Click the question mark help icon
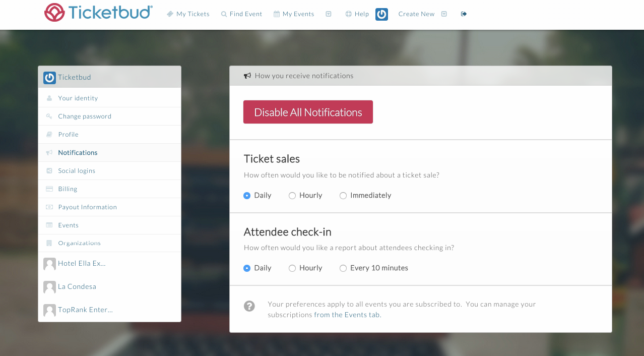This screenshot has width=644, height=356. point(249,306)
